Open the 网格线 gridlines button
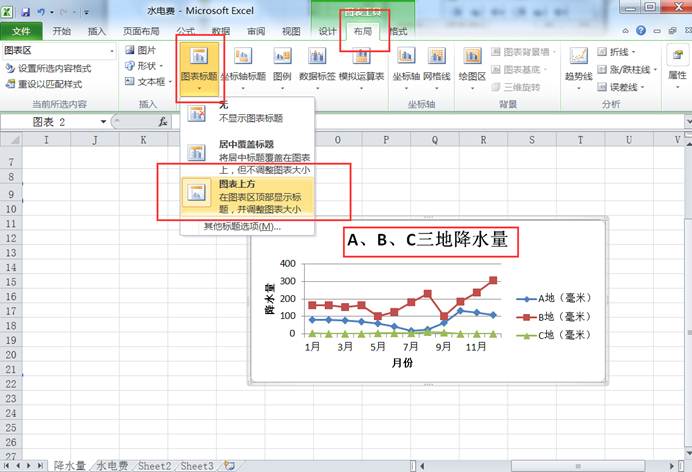The image size is (692, 472). click(x=437, y=64)
